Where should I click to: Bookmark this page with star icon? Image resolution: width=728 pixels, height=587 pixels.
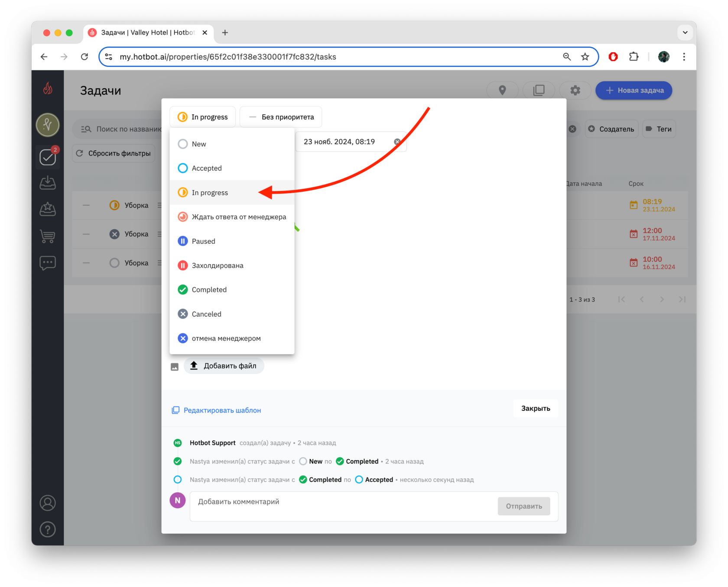click(585, 57)
